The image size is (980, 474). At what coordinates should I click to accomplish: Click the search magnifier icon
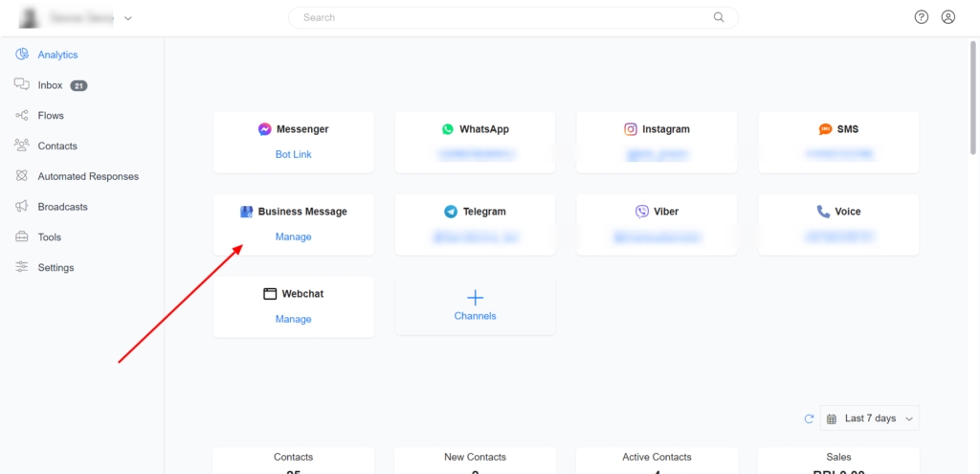[719, 17]
